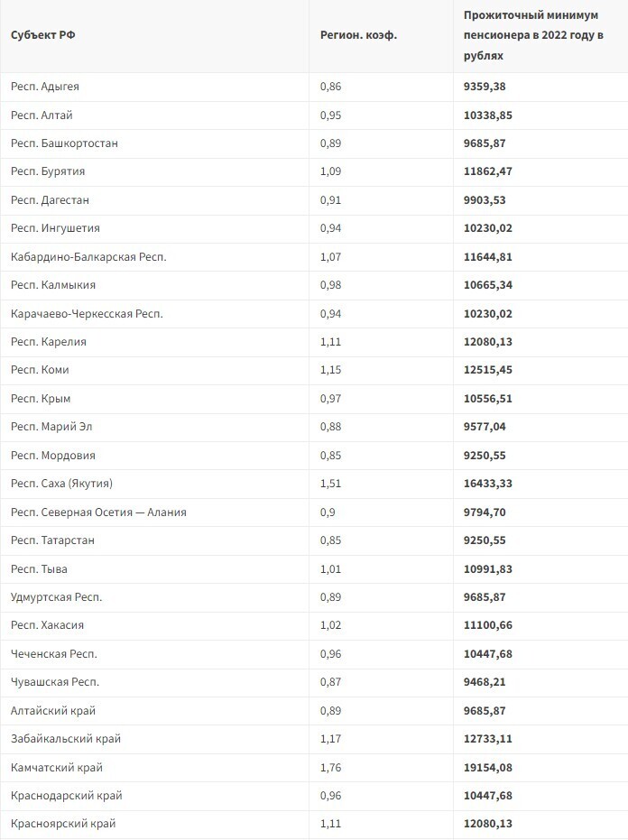Screen dimensions: 628x840
Task: Select the "Краснодарский край" row name
Action: [x=67, y=796]
